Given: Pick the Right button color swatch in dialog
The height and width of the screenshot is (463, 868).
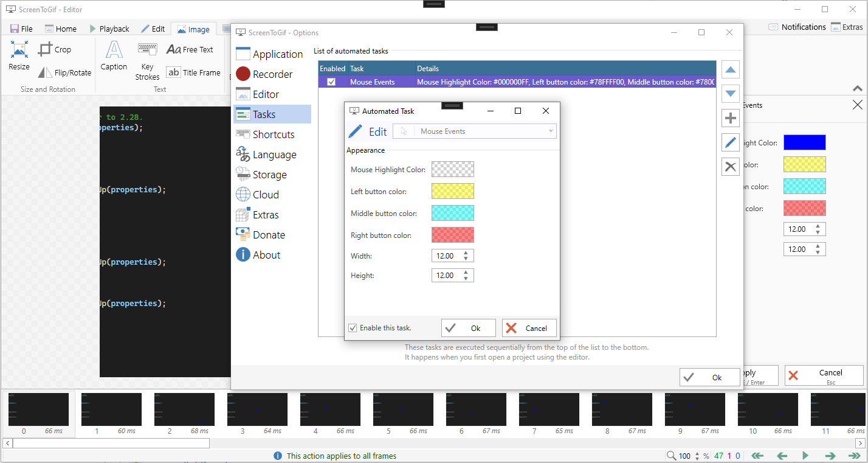Looking at the screenshot, I should pyautogui.click(x=453, y=235).
